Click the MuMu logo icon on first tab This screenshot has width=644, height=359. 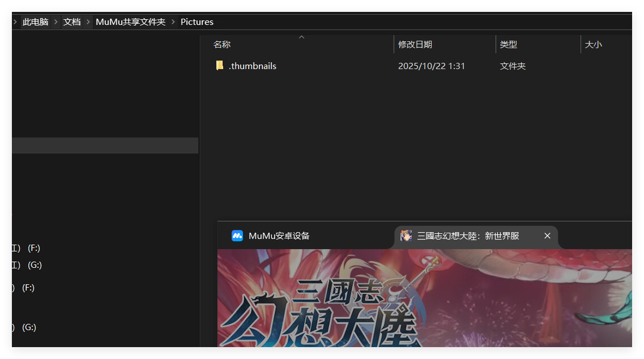[x=237, y=236]
